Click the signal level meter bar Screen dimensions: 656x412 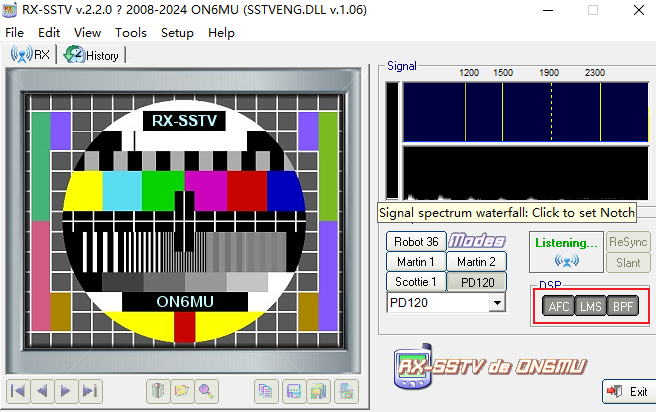tap(392, 141)
